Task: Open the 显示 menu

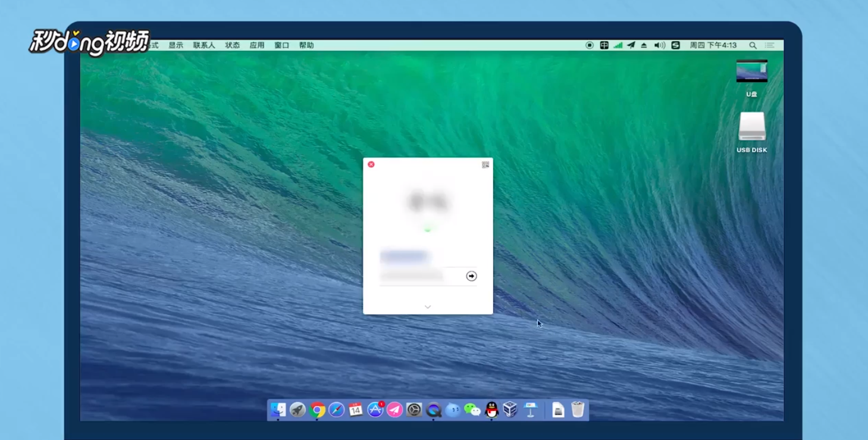Action: (x=176, y=45)
